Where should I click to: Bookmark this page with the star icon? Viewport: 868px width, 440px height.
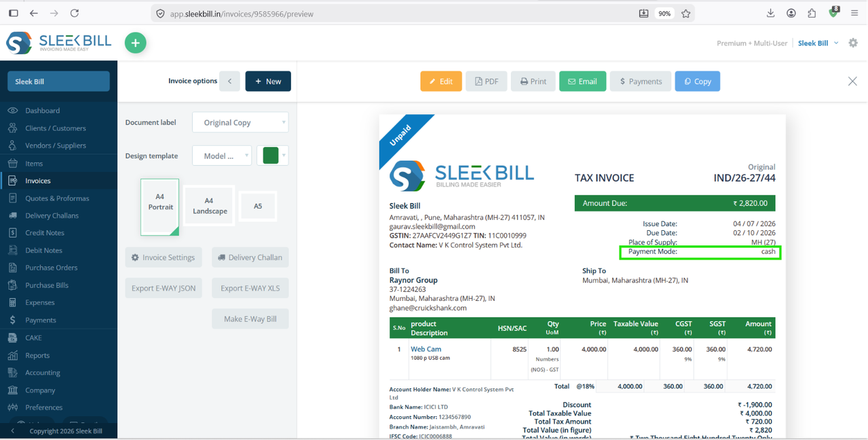point(686,13)
